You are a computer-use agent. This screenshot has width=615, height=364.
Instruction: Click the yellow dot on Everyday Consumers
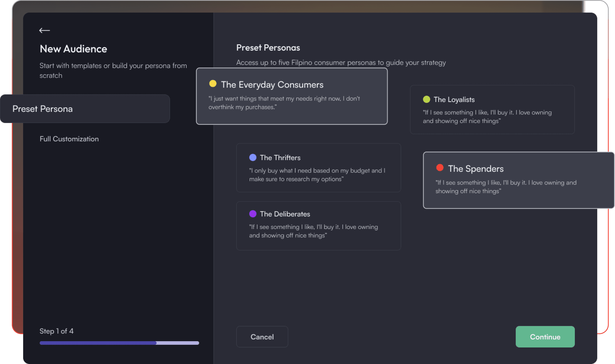213,84
